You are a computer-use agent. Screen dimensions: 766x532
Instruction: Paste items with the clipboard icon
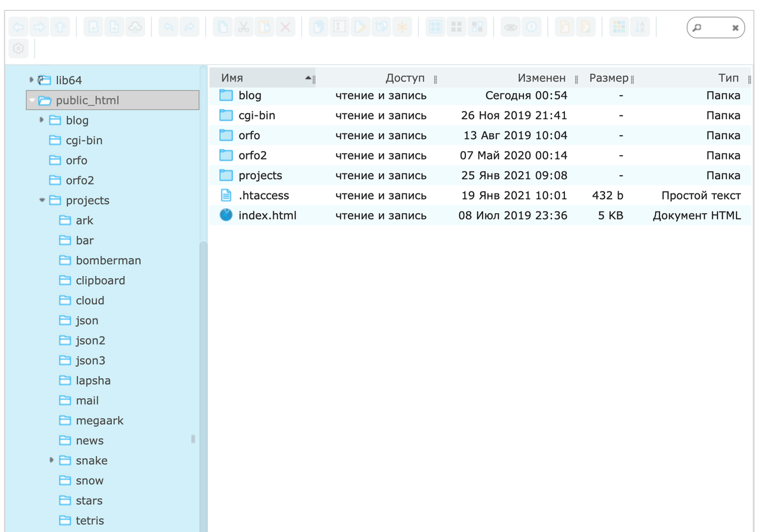264,27
